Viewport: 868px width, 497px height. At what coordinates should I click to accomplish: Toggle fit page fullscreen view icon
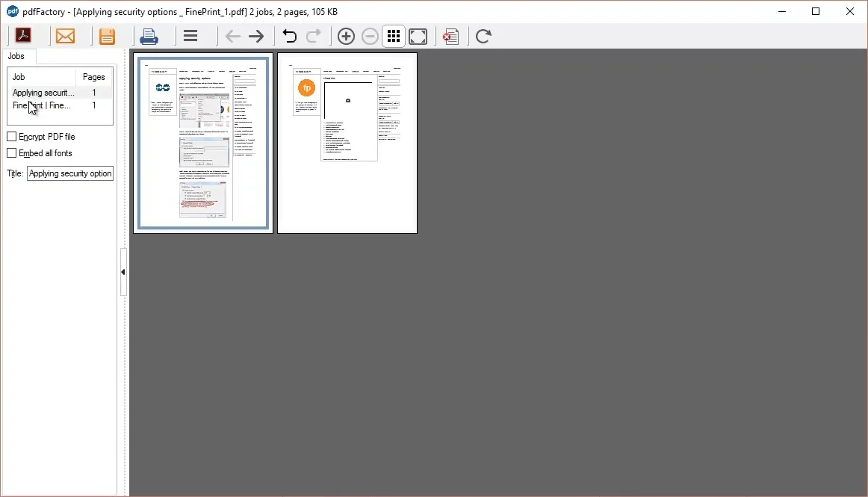pyautogui.click(x=418, y=36)
